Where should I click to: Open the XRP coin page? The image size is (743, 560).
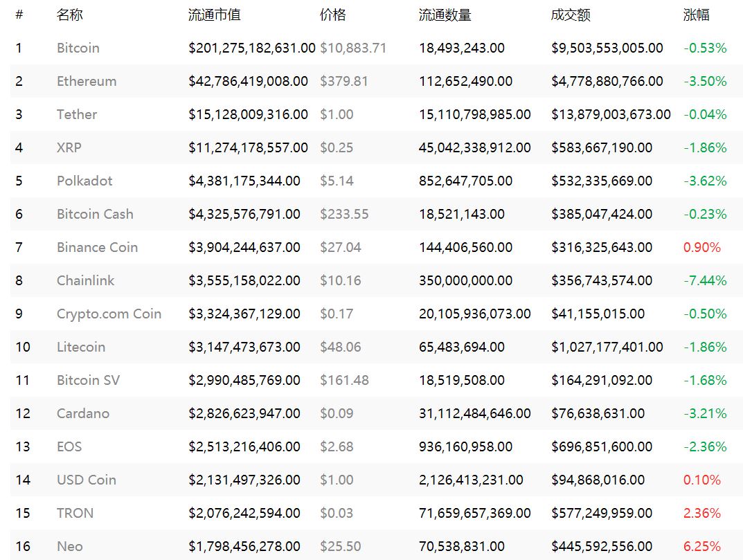(69, 147)
